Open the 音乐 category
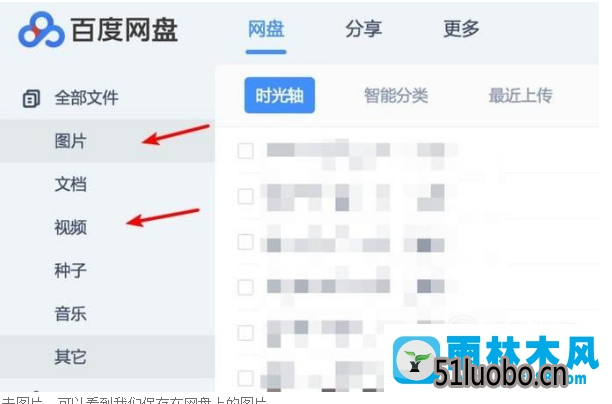612x404 pixels. coord(70,313)
